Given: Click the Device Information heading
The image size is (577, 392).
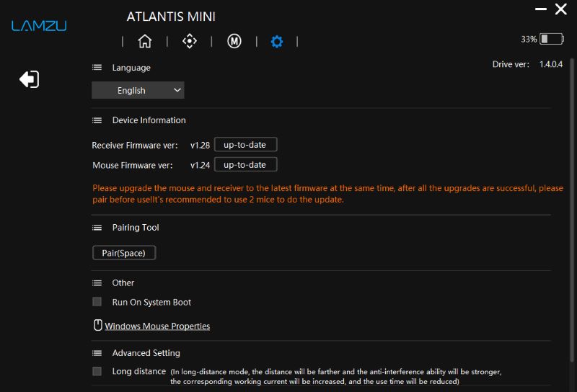Looking at the screenshot, I should (149, 120).
